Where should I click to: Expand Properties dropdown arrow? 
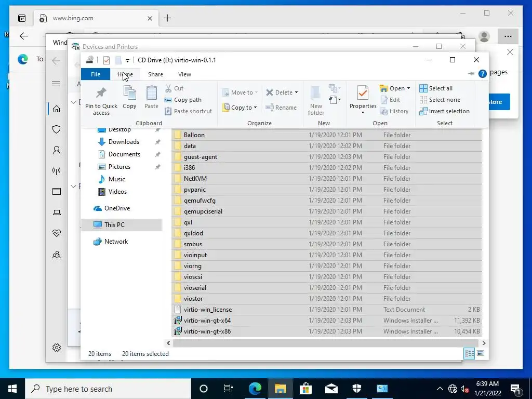(363, 113)
